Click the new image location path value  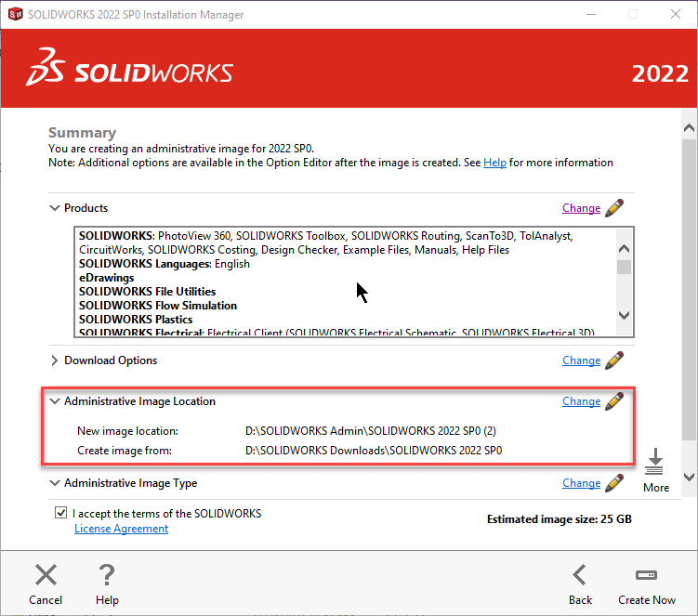click(370, 431)
